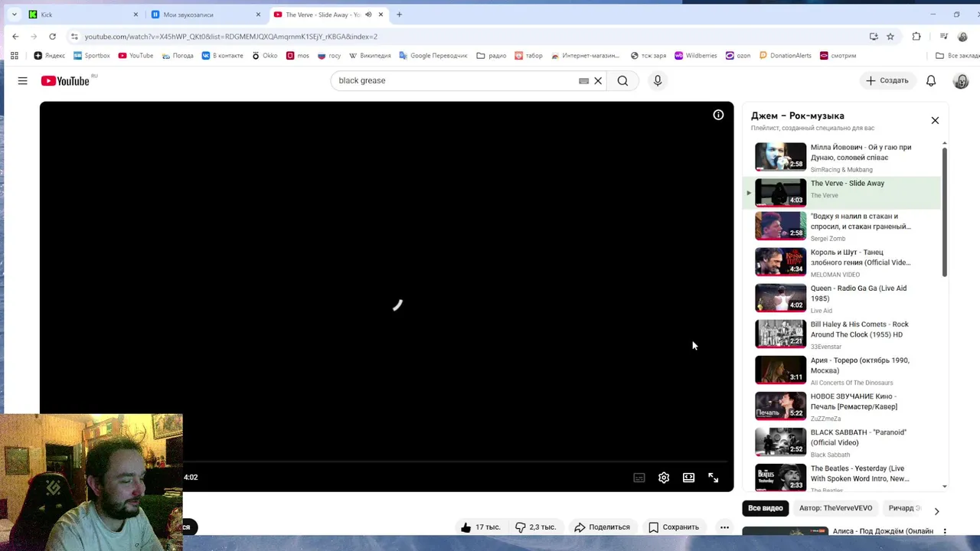Play BLACK SABBATH Paranoid thumbnail
The height and width of the screenshot is (551, 980).
780,442
